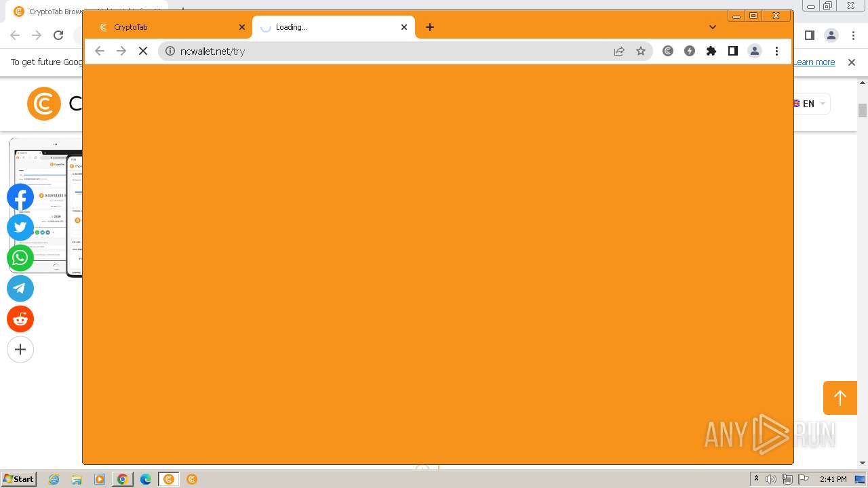Open Action Center flag tray icon
The height and width of the screenshot is (488, 868).
[804, 479]
